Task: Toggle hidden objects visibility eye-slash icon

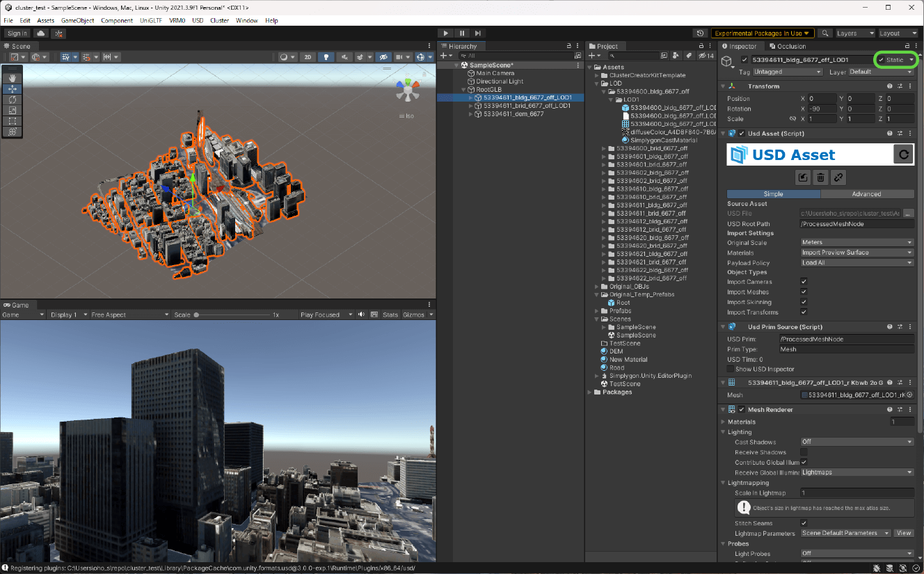Action: [x=383, y=57]
